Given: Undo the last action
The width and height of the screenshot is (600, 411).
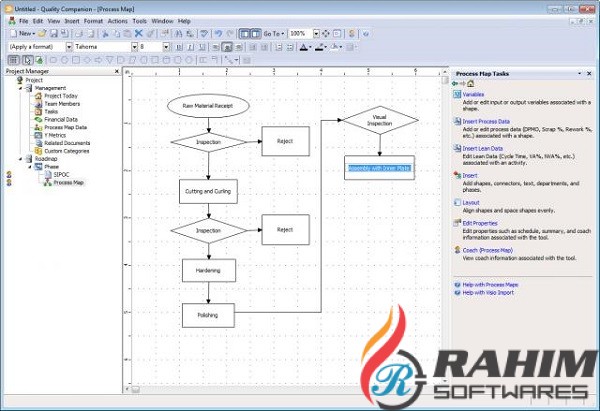Looking at the screenshot, I should coord(218,34).
